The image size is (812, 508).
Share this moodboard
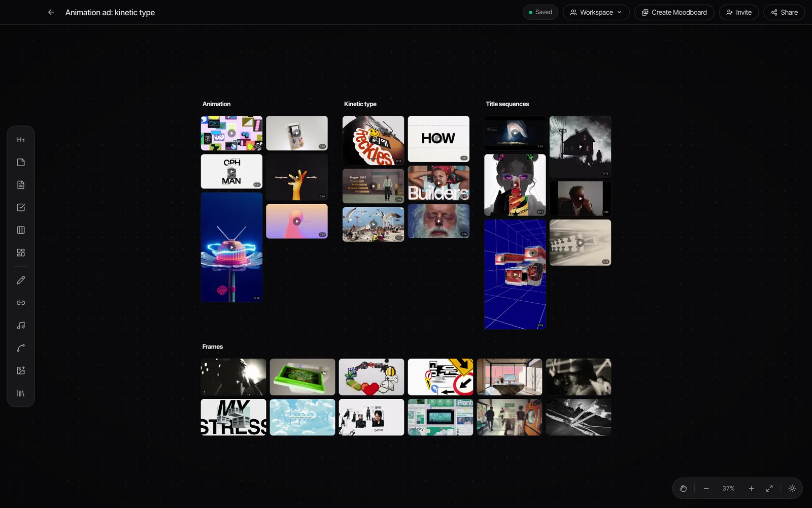click(x=784, y=12)
